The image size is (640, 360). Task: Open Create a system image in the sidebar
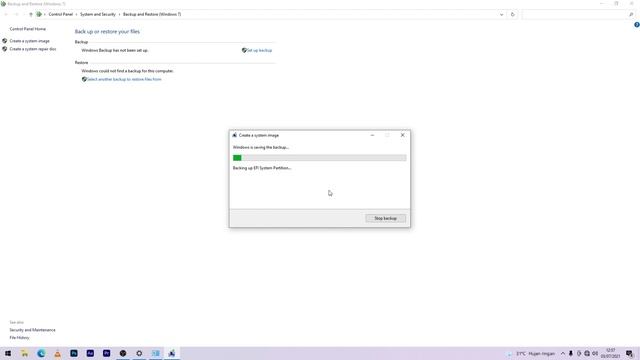pyautogui.click(x=29, y=41)
